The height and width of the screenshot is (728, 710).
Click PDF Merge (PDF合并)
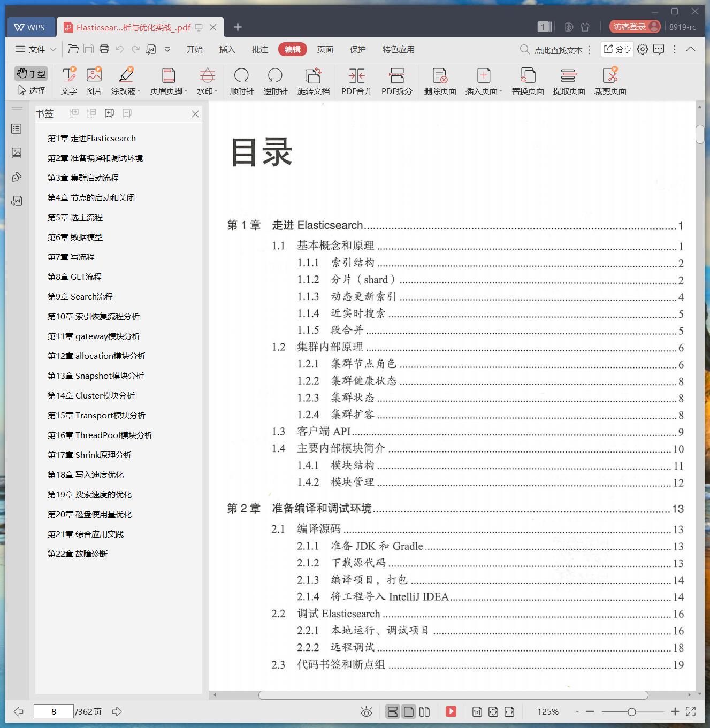point(357,81)
